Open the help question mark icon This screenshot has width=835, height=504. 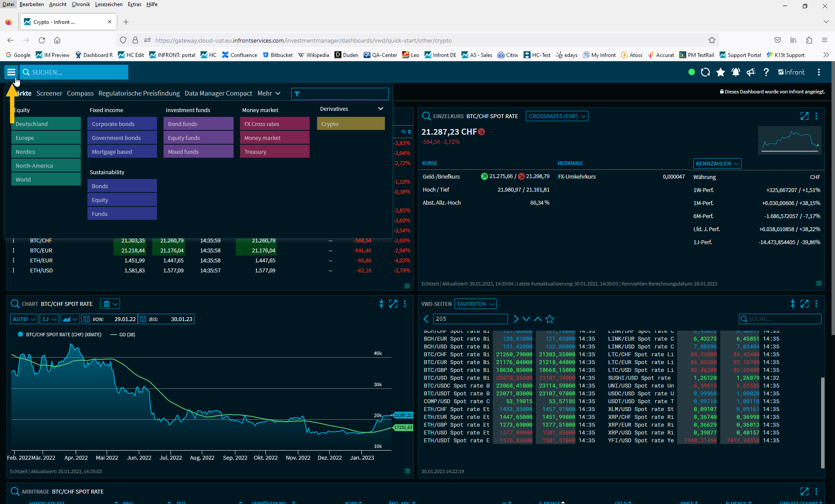coord(766,72)
